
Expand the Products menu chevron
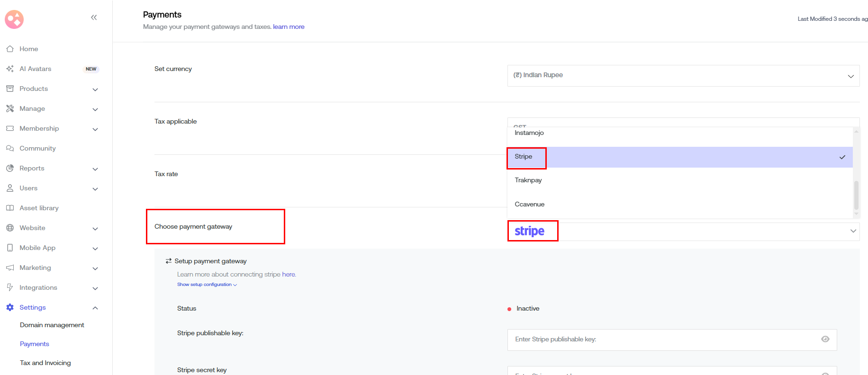tap(95, 89)
